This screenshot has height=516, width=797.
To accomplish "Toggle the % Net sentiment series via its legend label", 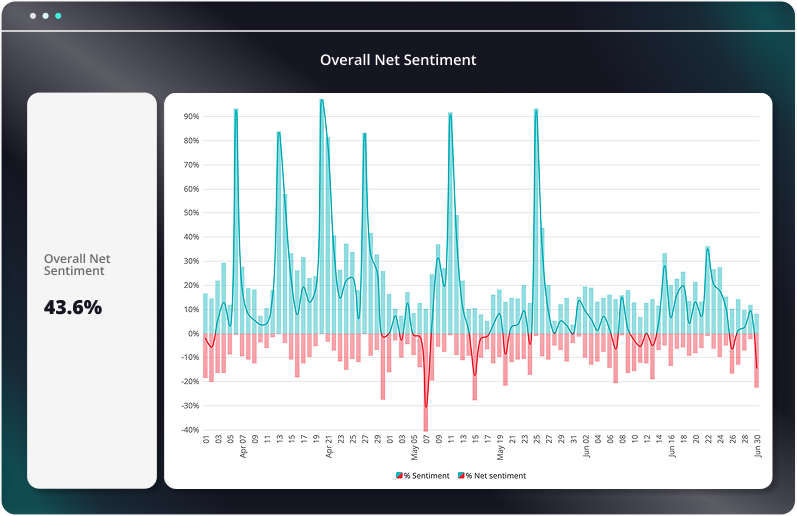I will [x=495, y=476].
